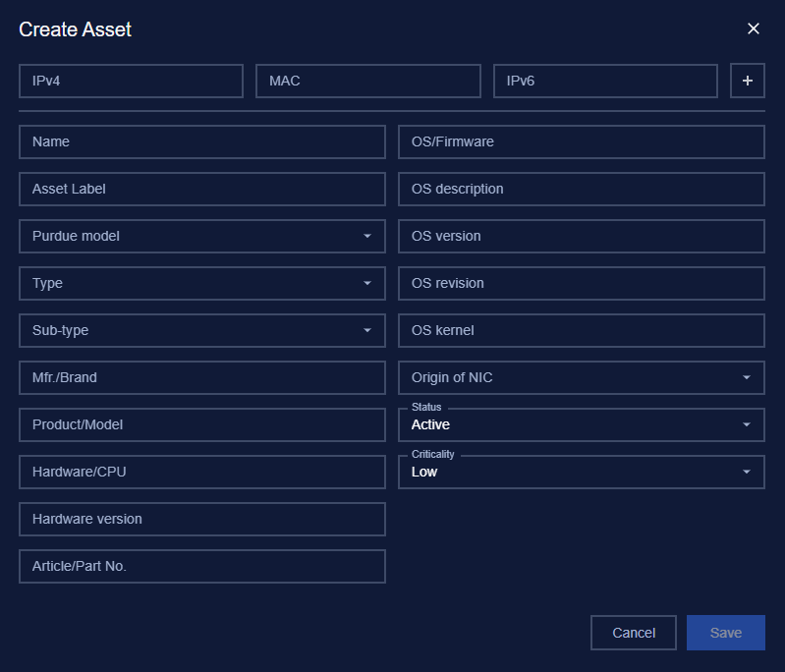The image size is (785, 672).
Task: Click into the IPv6 field
Action: [605, 81]
